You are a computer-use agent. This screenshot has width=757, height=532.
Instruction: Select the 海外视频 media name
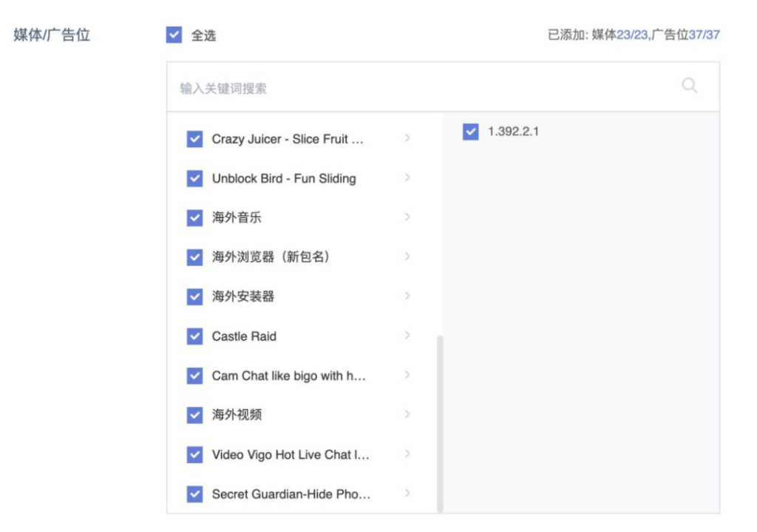237,415
